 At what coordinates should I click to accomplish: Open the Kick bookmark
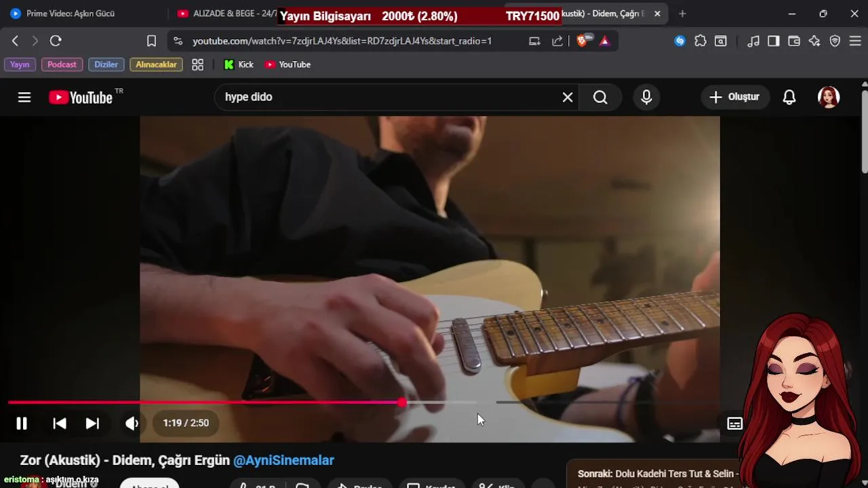pyautogui.click(x=239, y=64)
